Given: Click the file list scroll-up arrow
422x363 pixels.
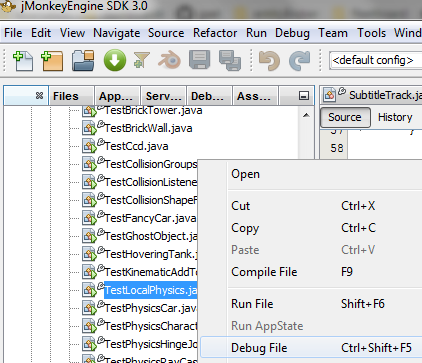Looking at the screenshot, I should pos(306,115).
